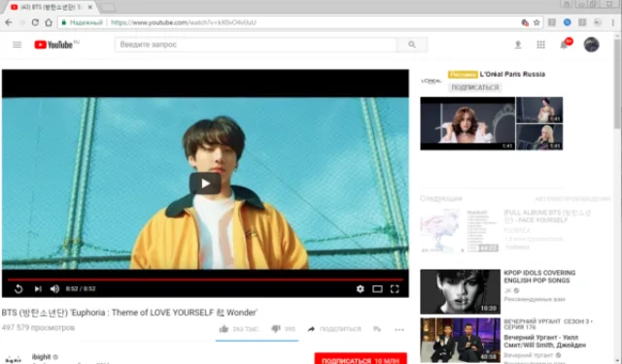
Task: Open KPOP IDOLS COVERING ENGLISH POP SONGS thumbnail
Action: (x=460, y=292)
